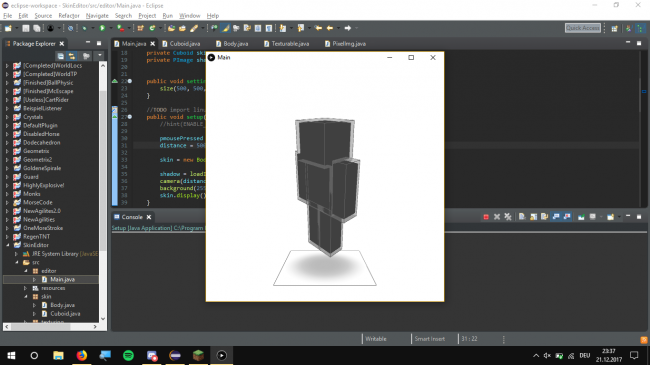Click the Debug bug icon in the toolbar

(84, 28)
